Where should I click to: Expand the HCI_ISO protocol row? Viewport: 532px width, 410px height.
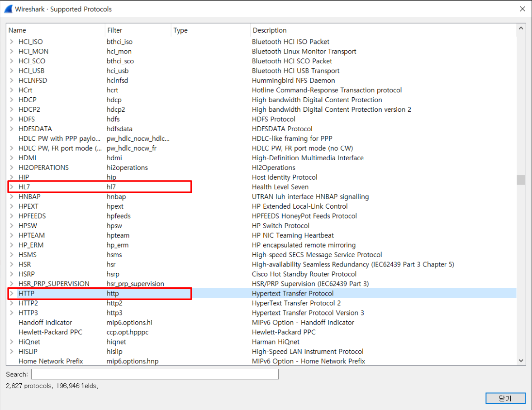coord(12,42)
